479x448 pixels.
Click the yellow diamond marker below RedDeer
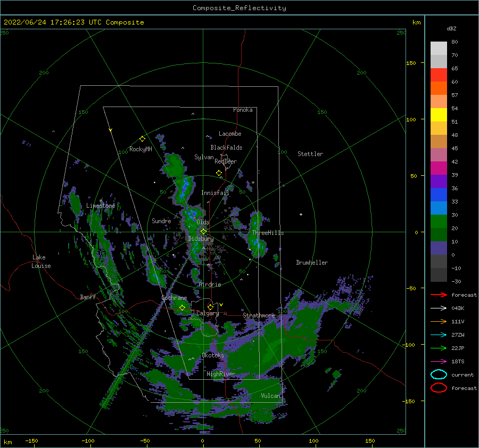[x=219, y=173]
